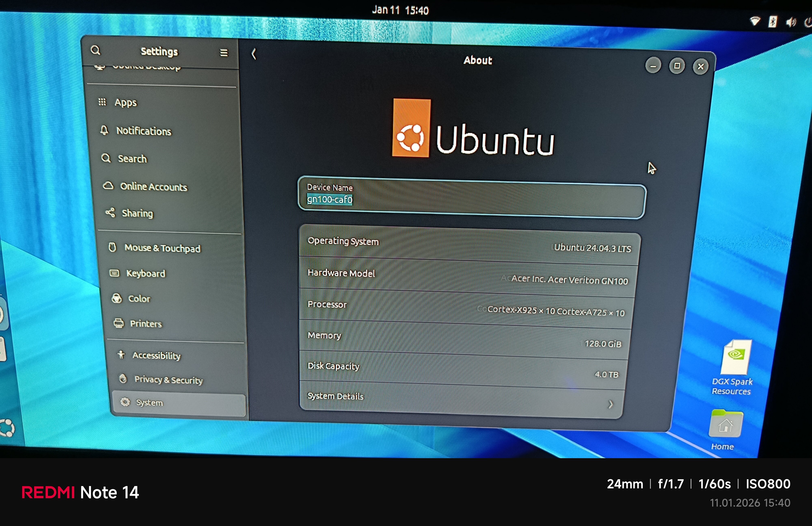Open Printers settings
Image resolution: width=812 pixels, height=526 pixels.
(146, 324)
